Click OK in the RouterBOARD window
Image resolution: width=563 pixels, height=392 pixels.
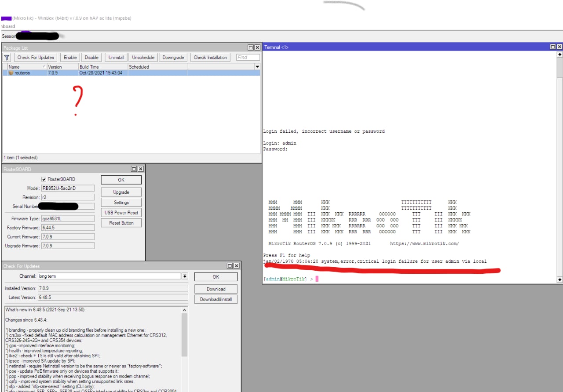pyautogui.click(x=121, y=180)
